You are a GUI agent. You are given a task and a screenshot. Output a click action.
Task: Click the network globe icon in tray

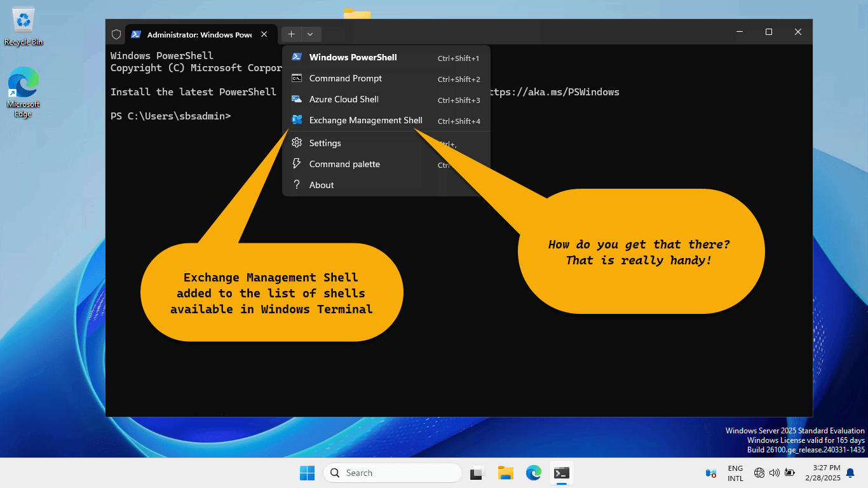pos(759,473)
